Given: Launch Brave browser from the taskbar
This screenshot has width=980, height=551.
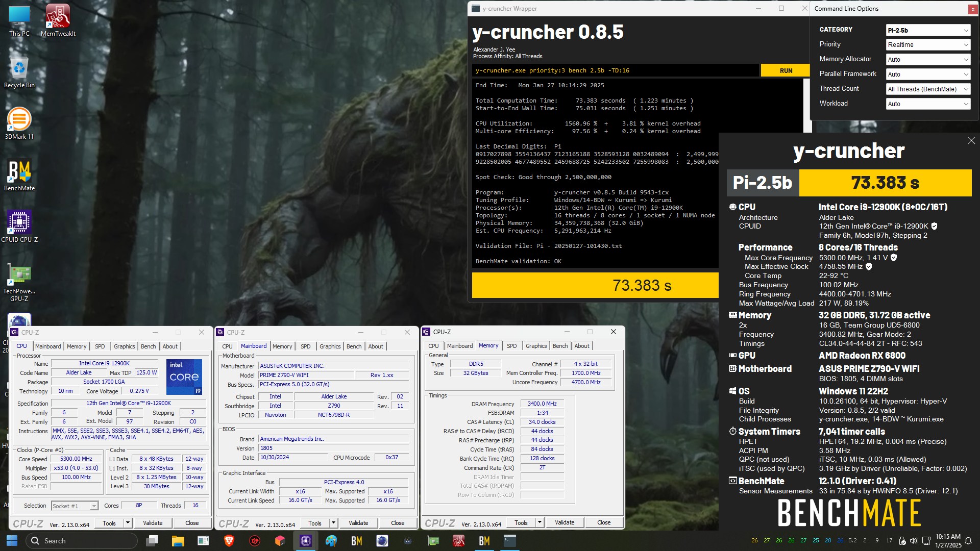Looking at the screenshot, I should [229, 541].
